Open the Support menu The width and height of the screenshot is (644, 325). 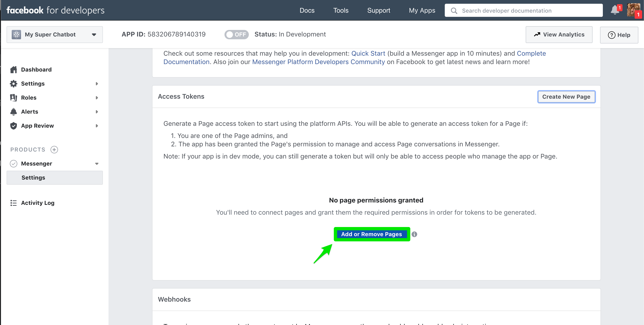[379, 10]
